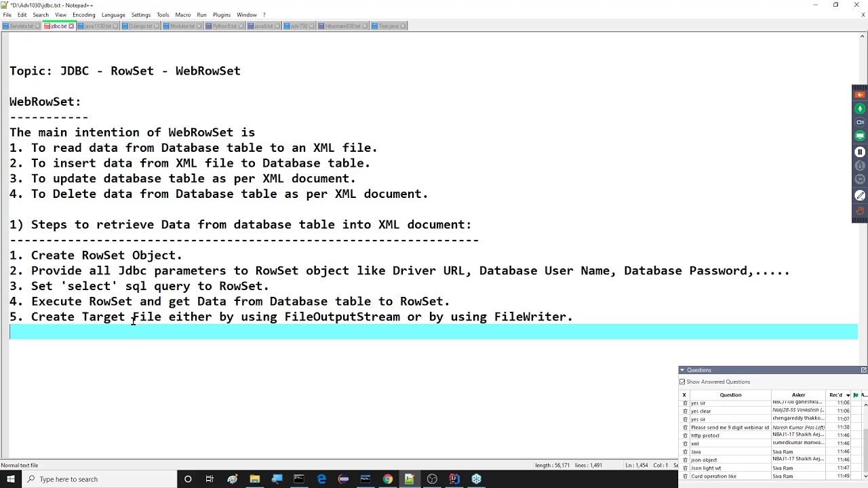
Task: Collapse the Questions panel triangle
Action: pyautogui.click(x=682, y=370)
